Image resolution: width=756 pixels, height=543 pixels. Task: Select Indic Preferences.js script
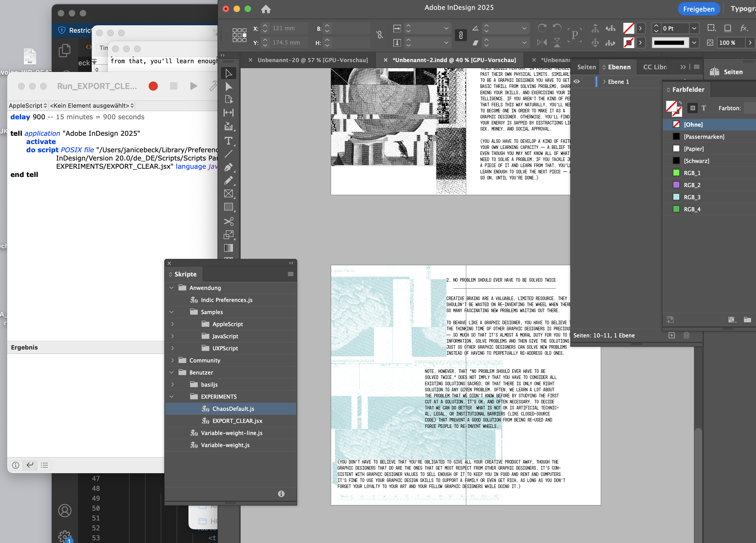(x=230, y=300)
